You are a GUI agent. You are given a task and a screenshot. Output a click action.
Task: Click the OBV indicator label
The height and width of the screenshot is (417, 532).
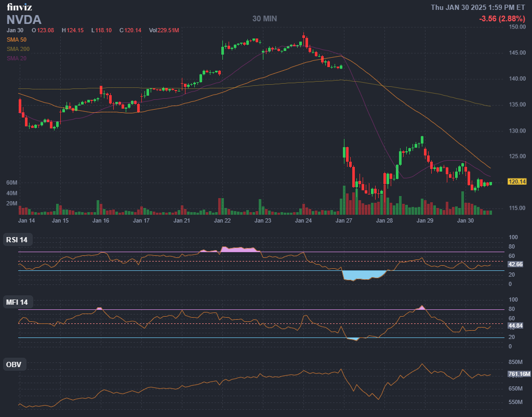pyautogui.click(x=14, y=364)
